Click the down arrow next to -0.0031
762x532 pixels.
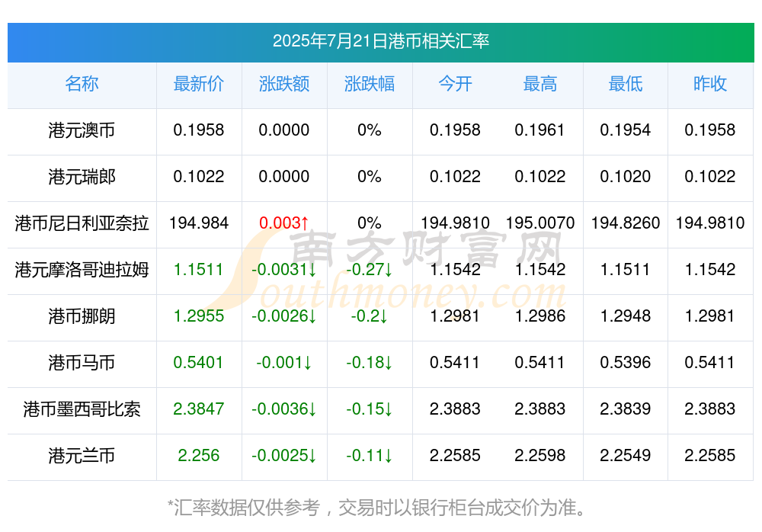(313, 270)
